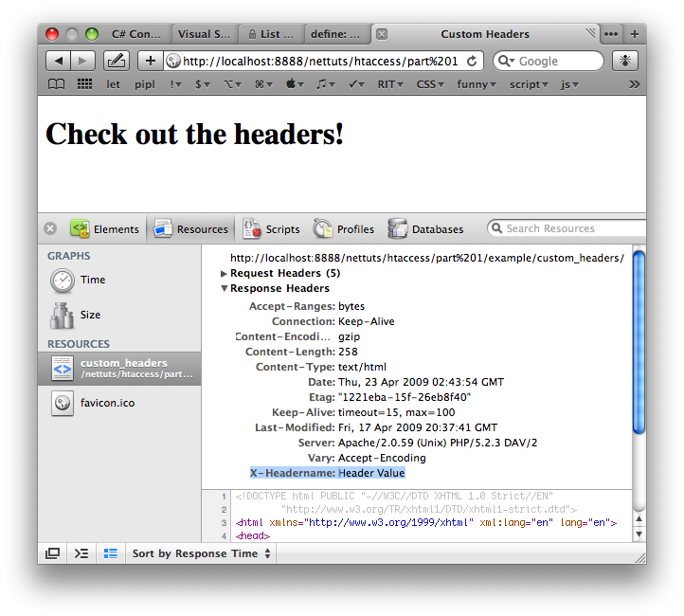
Task: Go back to the previous page
Action: 58,61
